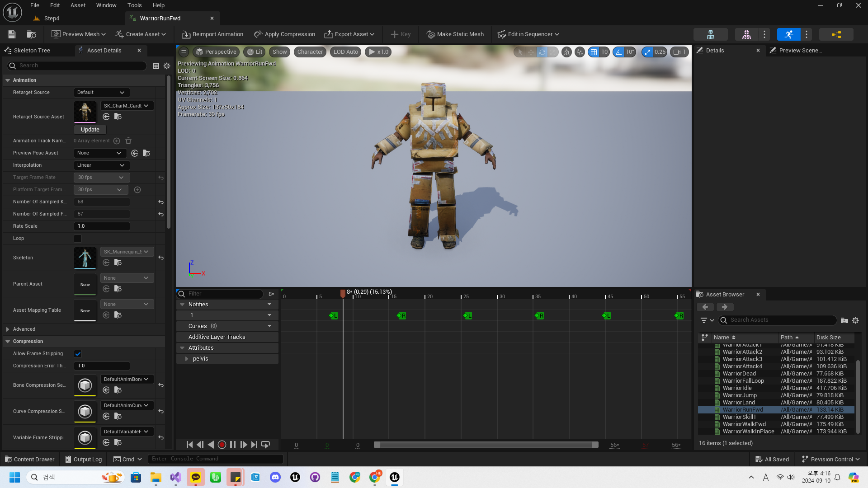Open the Output Log

(x=83, y=460)
